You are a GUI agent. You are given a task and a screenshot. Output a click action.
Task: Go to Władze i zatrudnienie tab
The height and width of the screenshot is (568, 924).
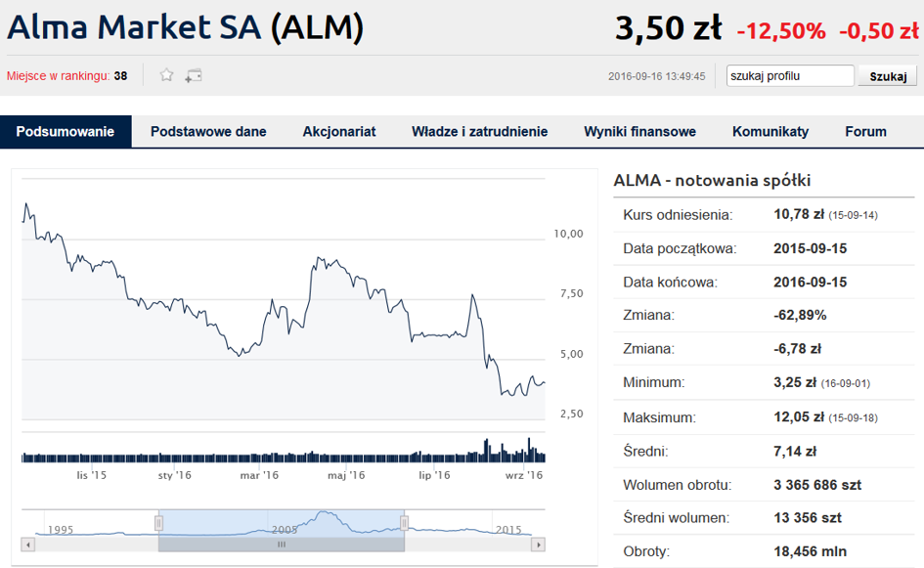pyautogui.click(x=479, y=132)
